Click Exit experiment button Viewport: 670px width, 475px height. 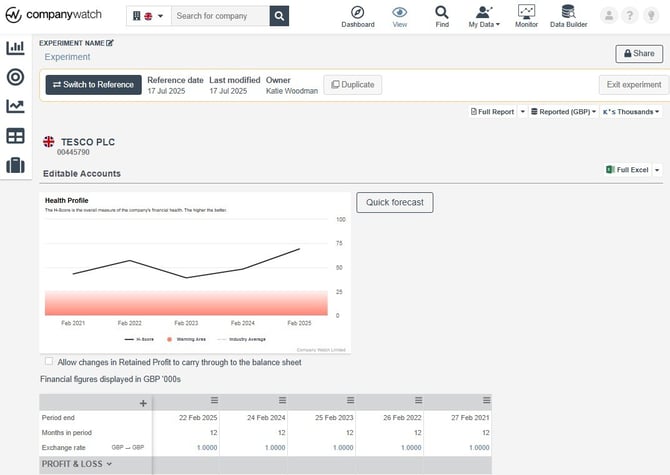point(634,85)
